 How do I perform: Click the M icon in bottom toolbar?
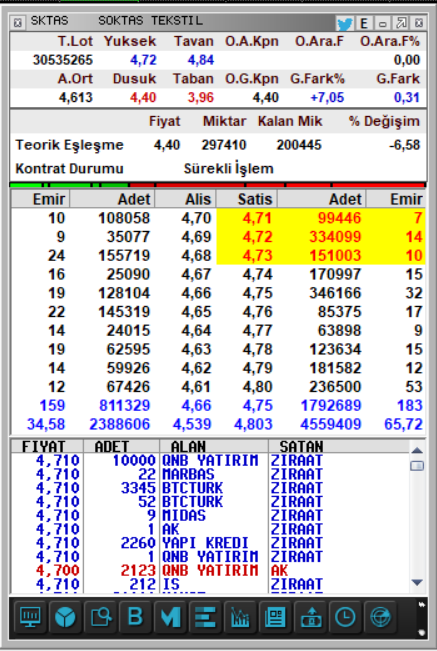pos(171,617)
